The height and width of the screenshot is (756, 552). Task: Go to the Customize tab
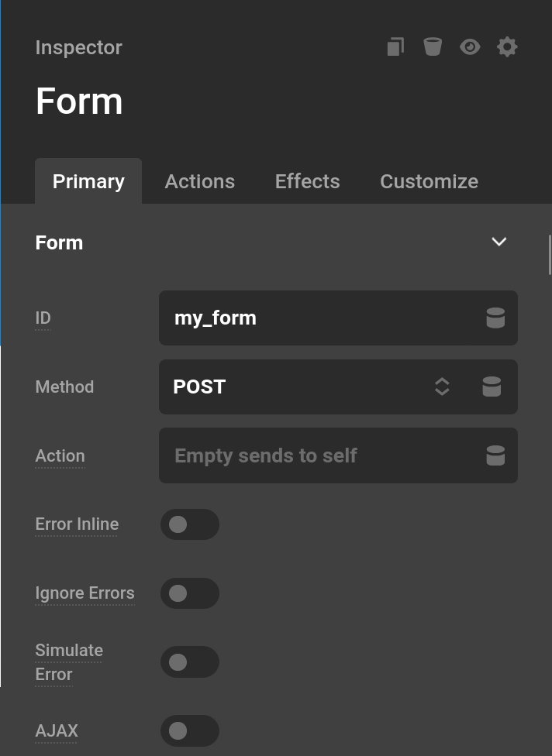[429, 181]
